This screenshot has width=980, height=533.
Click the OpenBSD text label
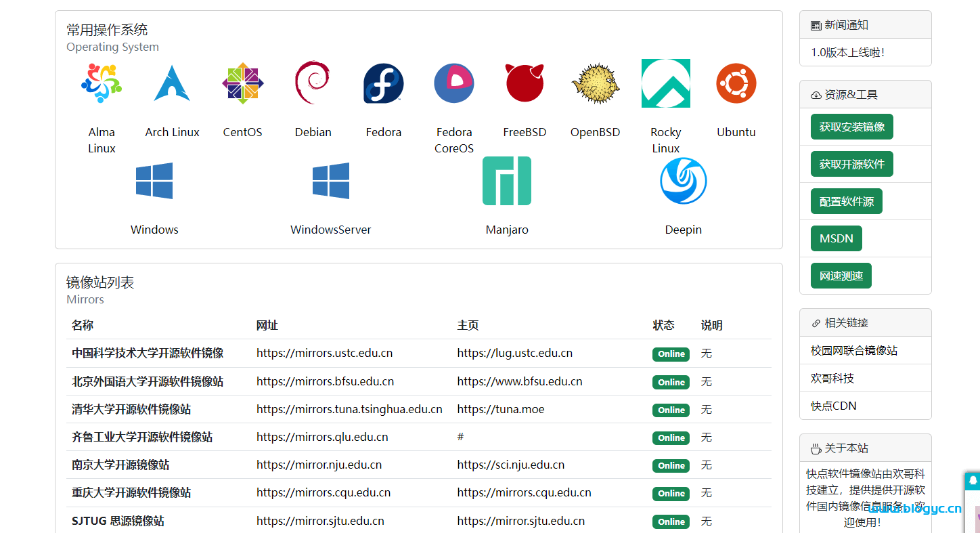595,132
